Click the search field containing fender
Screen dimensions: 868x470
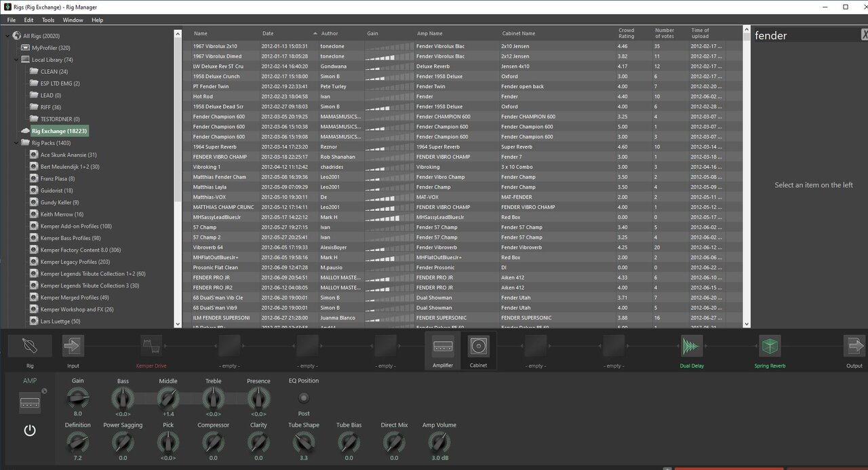[x=806, y=35]
